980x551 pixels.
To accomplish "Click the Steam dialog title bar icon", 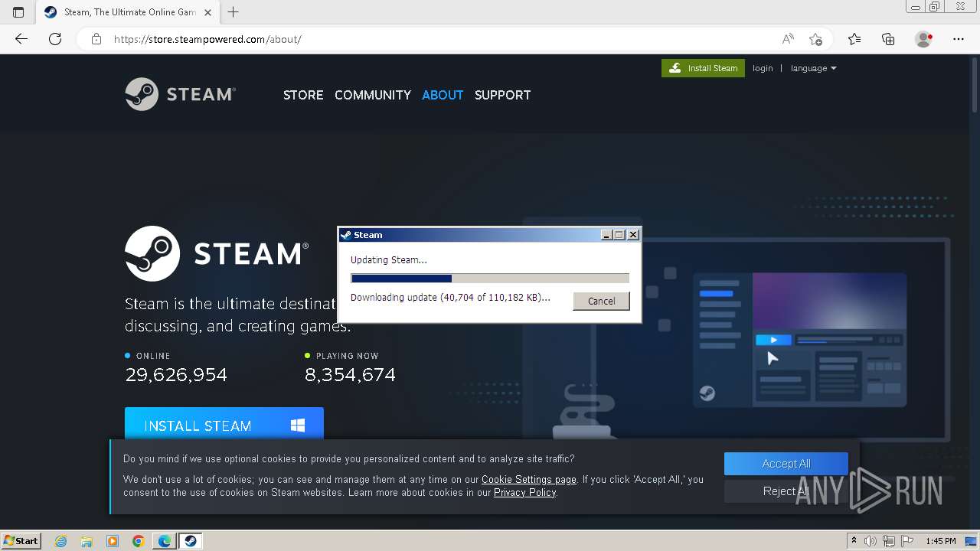I will pyautogui.click(x=345, y=235).
